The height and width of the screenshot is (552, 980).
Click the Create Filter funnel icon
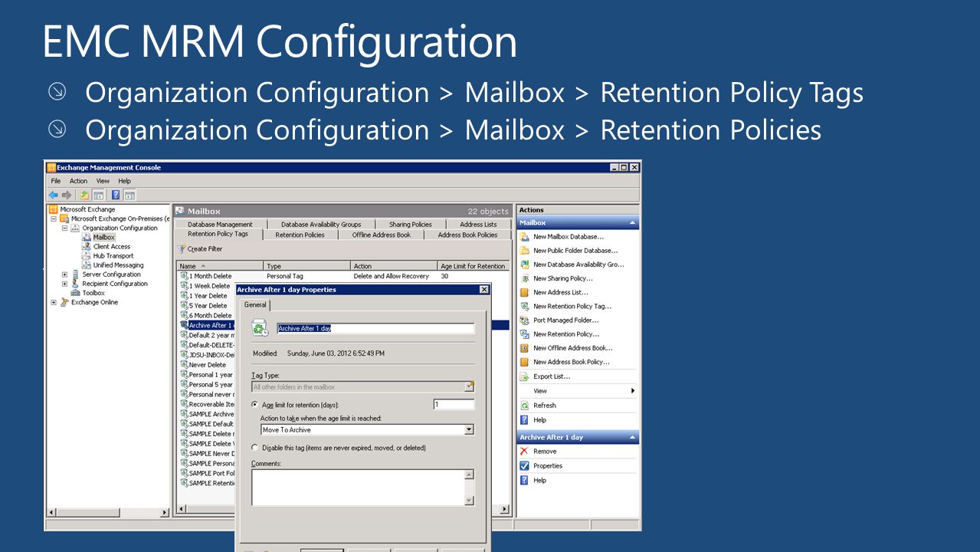point(182,249)
